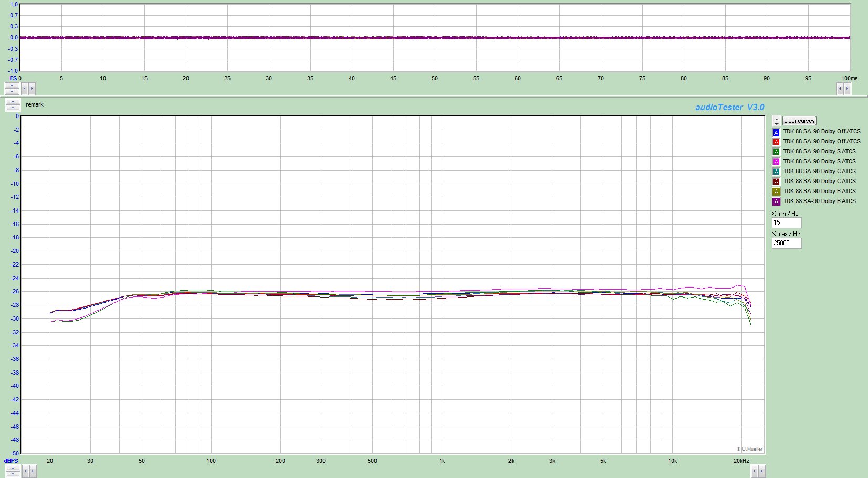Click down arrow left of clear curves
The width and height of the screenshot is (868, 478).
[x=776, y=123]
